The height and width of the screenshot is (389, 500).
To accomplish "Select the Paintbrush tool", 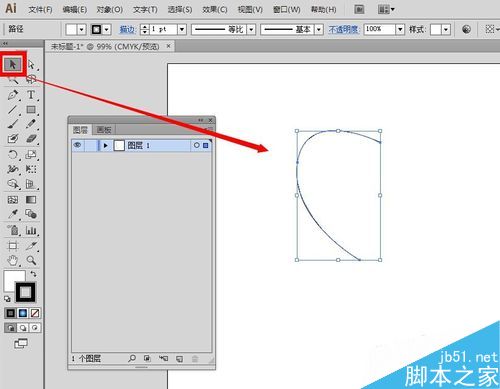I will (13, 124).
